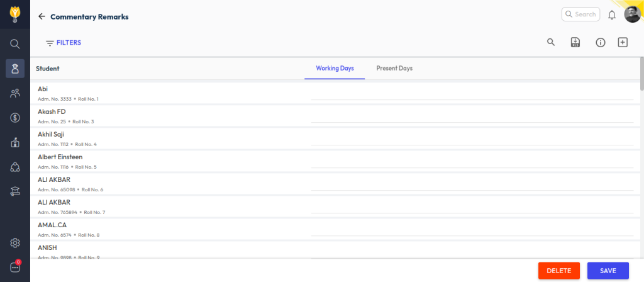The width and height of the screenshot is (644, 282).
Task: Select the student name Albert Einsteen
Action: coord(60,157)
